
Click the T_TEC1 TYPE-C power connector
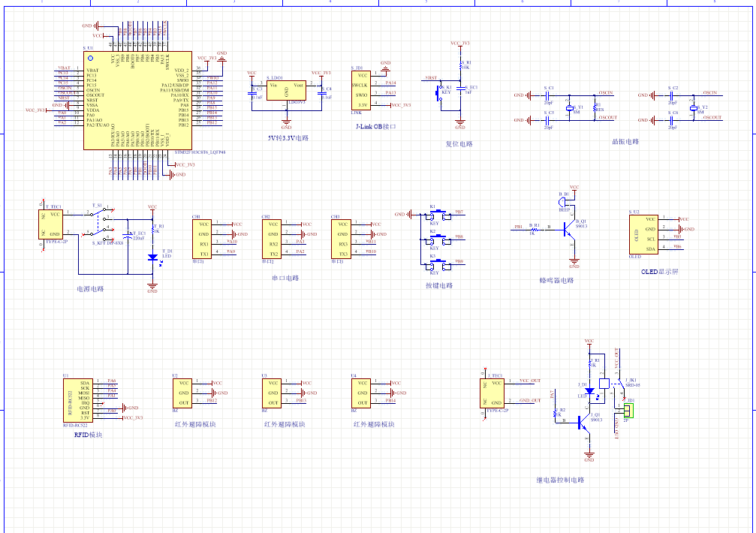(51, 223)
